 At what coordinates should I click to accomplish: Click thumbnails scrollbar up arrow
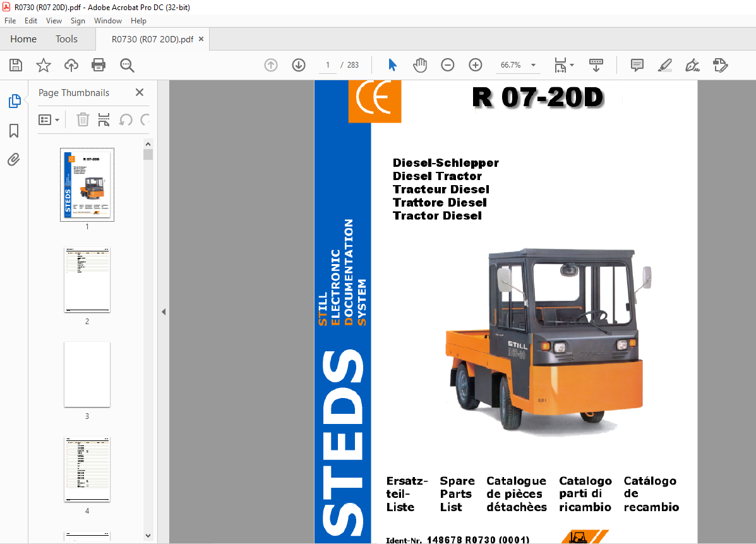point(148,143)
